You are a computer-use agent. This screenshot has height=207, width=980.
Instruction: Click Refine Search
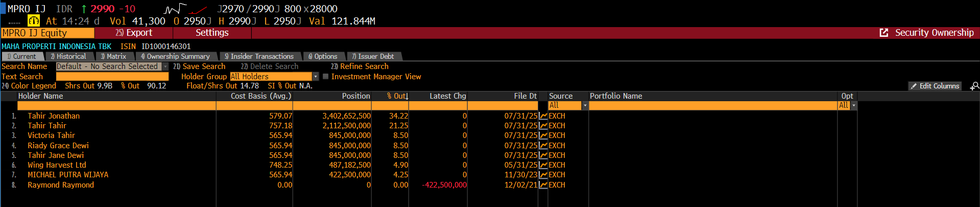point(360,66)
